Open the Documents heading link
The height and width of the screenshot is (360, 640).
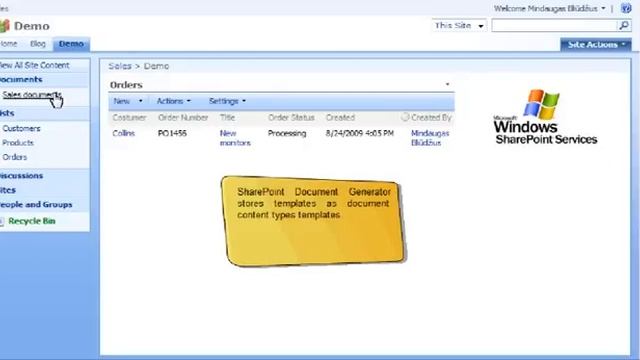(21, 79)
